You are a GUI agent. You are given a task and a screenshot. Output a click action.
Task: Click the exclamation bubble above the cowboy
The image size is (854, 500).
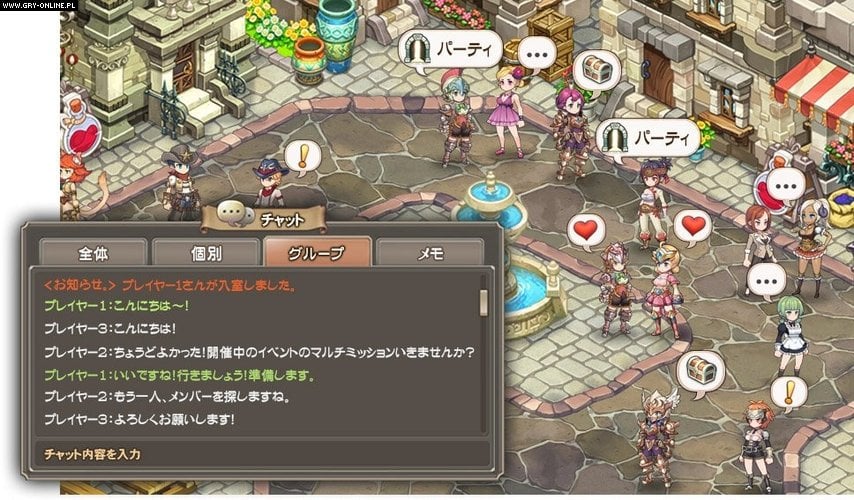point(303,157)
